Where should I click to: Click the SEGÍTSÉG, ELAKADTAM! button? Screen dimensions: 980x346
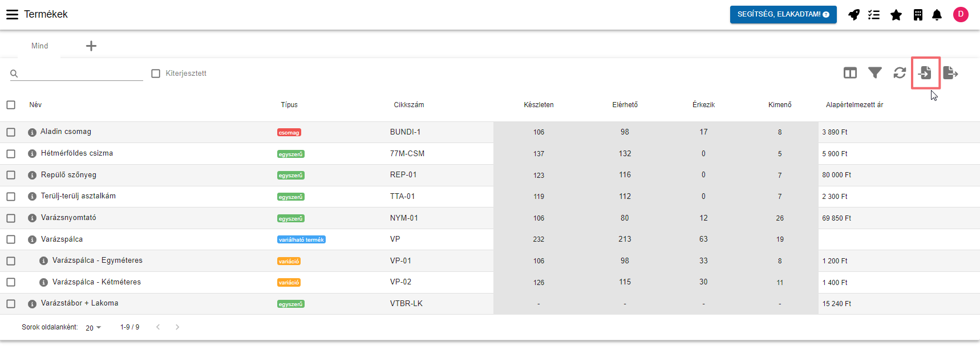783,14
